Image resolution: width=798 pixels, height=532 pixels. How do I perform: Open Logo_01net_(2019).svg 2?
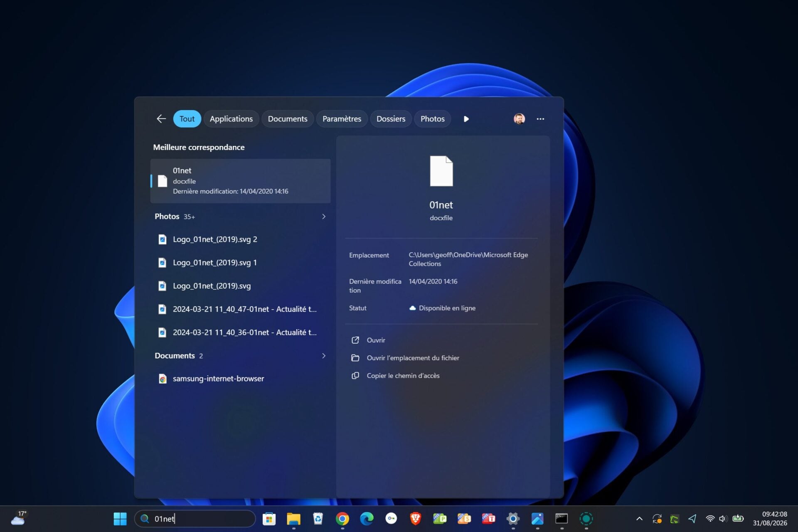point(240,239)
